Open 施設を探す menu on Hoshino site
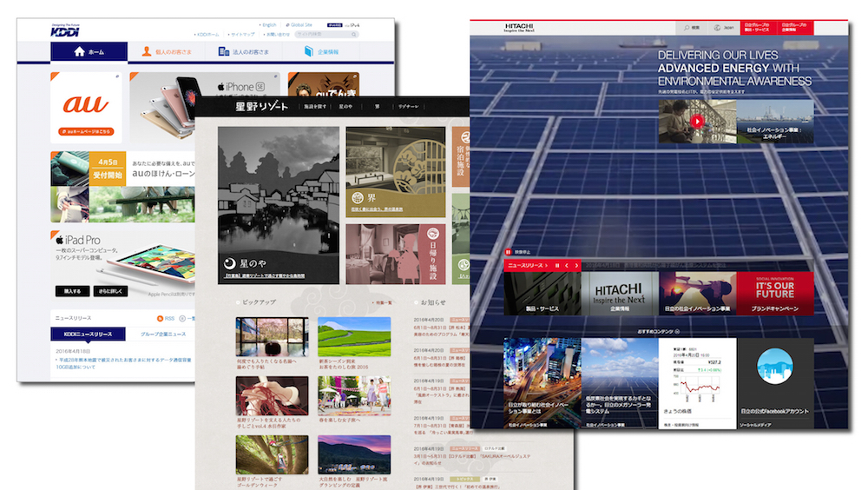868x490 pixels. coord(315,106)
